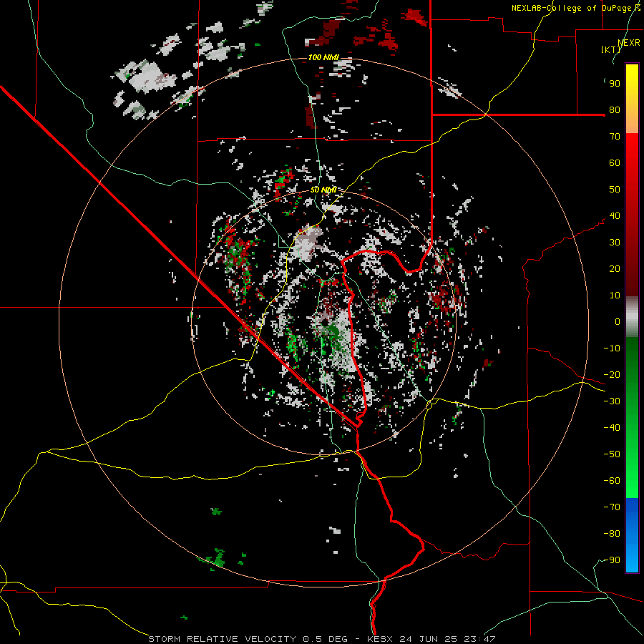
Task: Click the light blue bottom segment of the color bar
Action: (632, 557)
